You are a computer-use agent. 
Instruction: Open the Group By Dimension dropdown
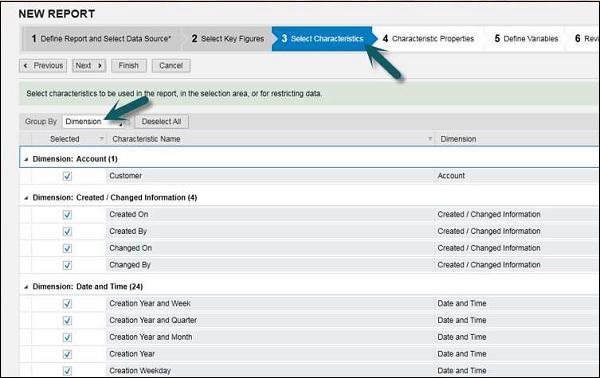95,122
